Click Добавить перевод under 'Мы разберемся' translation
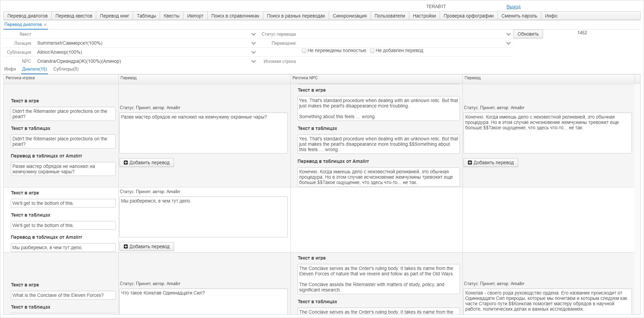The image size is (644, 318). click(x=147, y=246)
